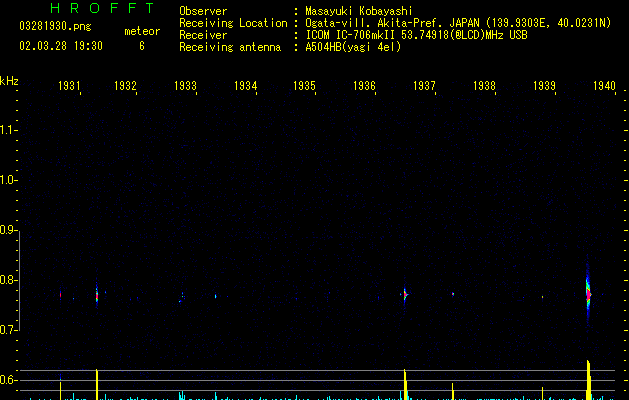
Task: Click the 'Receiver' label
Action: click(x=203, y=35)
